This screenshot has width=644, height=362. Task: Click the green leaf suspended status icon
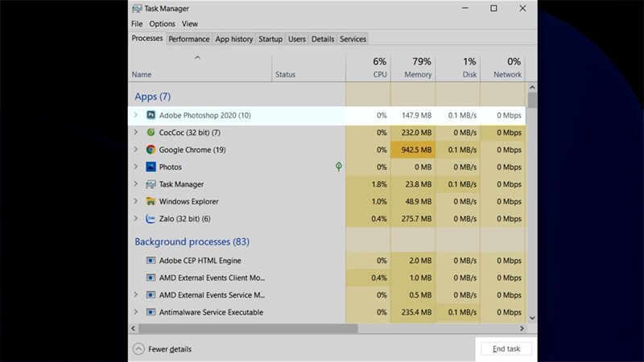click(338, 167)
